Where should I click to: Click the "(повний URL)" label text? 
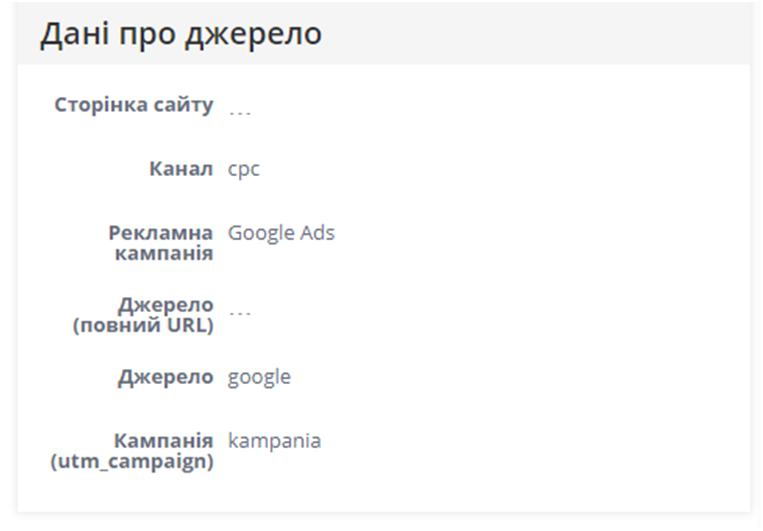[x=143, y=325]
